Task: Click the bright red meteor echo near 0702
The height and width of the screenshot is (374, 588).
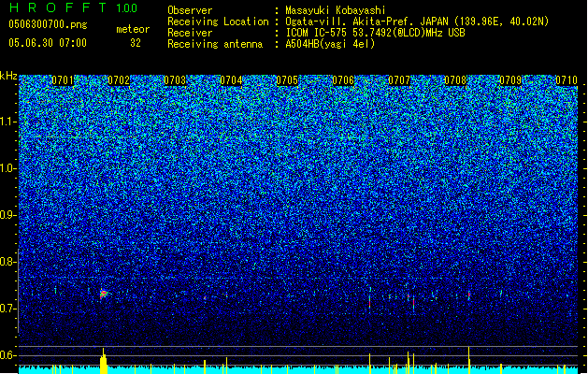Action: point(103,294)
